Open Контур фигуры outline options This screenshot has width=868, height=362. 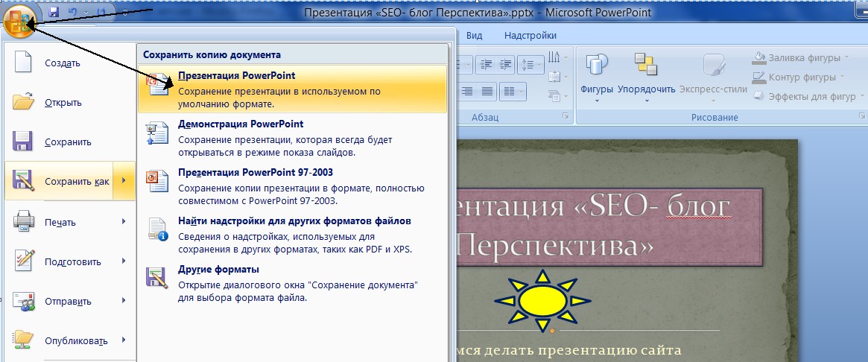pos(799,77)
